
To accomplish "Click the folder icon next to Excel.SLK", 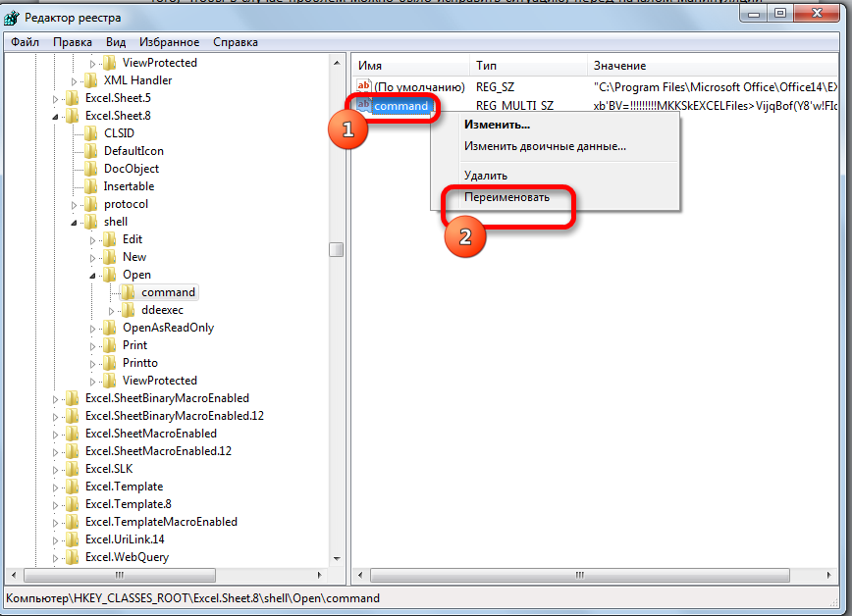I will point(73,469).
